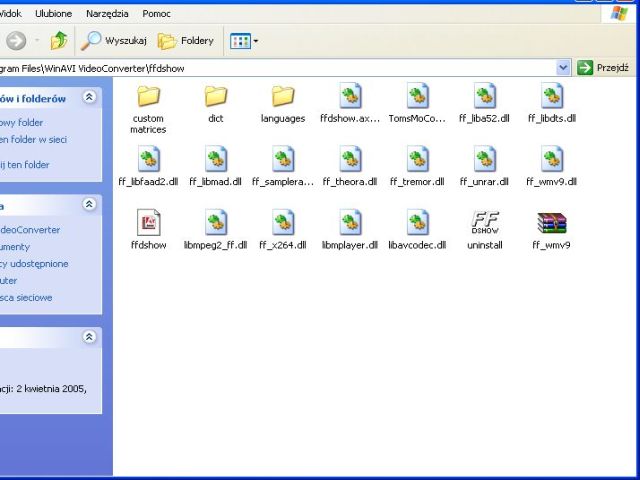This screenshot has width=640, height=480.
Task: Select the TomsMoCo file icon
Action: coord(417,96)
